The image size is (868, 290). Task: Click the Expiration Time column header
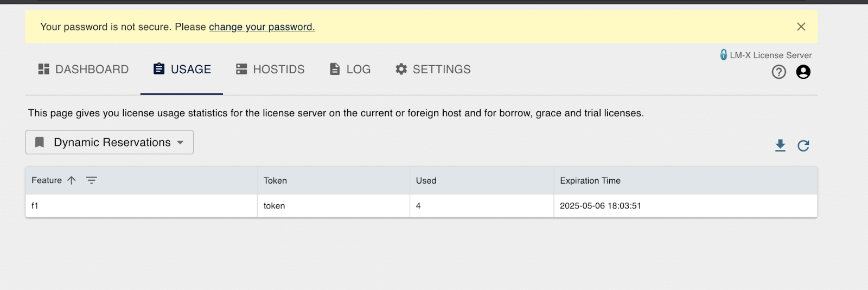coord(590,181)
